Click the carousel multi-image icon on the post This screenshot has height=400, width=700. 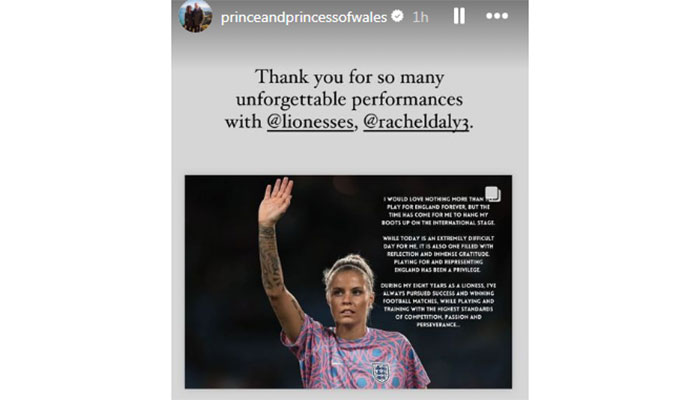point(492,194)
